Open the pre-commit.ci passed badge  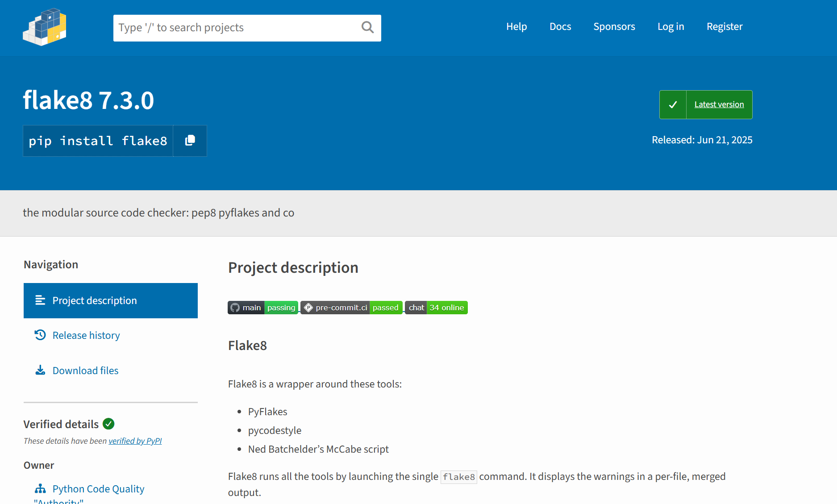pyautogui.click(x=352, y=308)
